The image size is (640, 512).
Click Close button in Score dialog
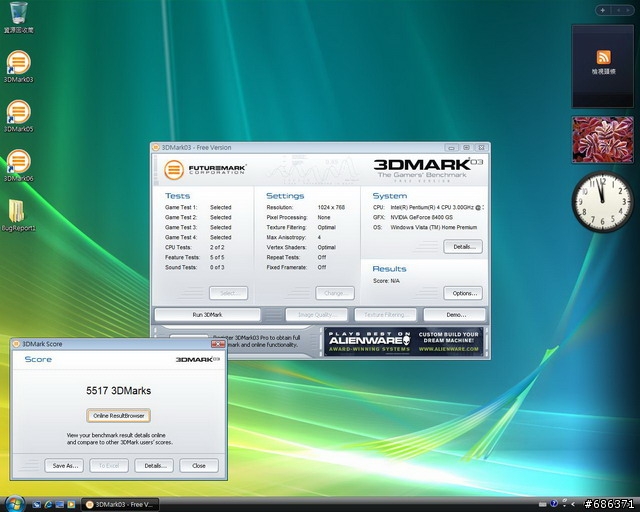199,465
